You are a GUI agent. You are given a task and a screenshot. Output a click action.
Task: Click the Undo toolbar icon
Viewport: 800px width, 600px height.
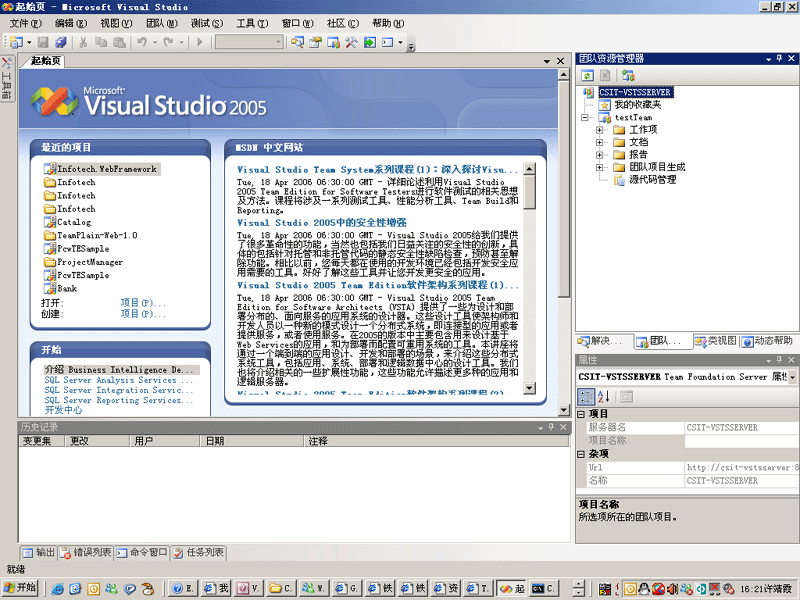pos(142,42)
